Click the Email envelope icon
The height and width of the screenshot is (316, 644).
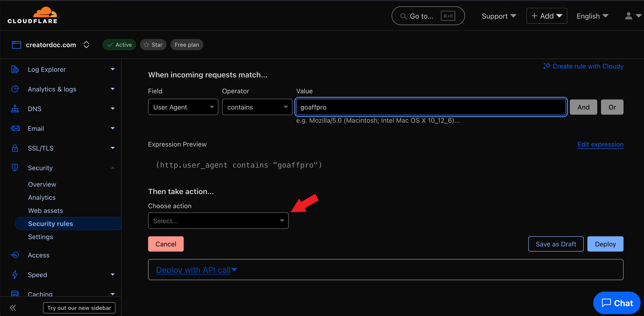click(15, 129)
